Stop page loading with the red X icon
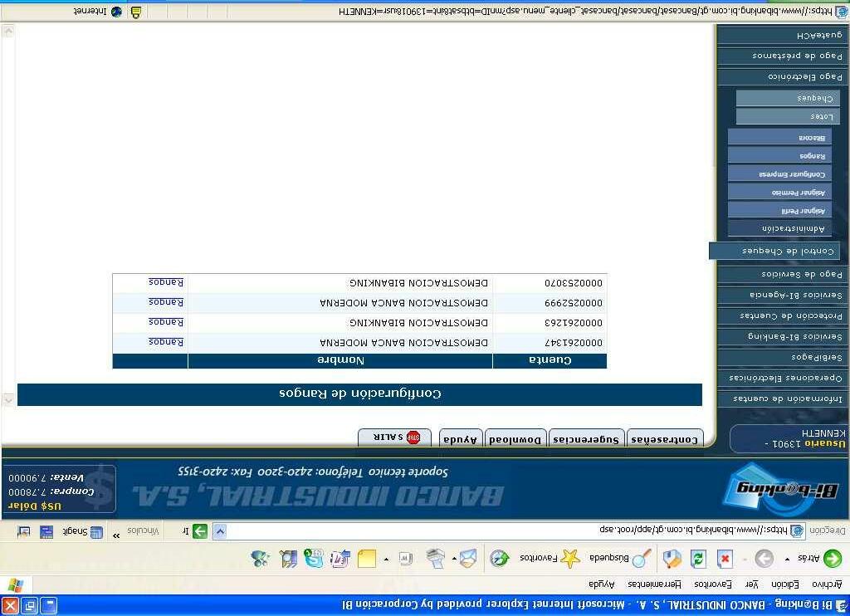The height and width of the screenshot is (616, 850). [x=725, y=558]
